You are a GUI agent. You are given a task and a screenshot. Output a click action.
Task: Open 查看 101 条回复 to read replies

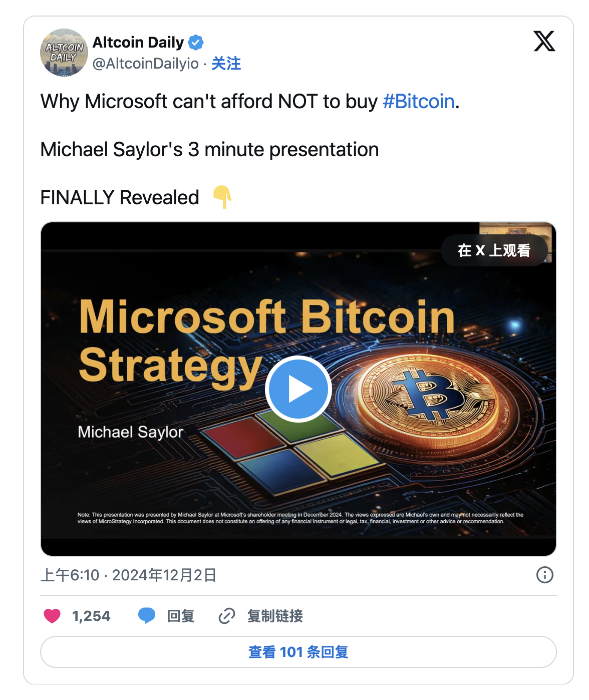(x=298, y=652)
